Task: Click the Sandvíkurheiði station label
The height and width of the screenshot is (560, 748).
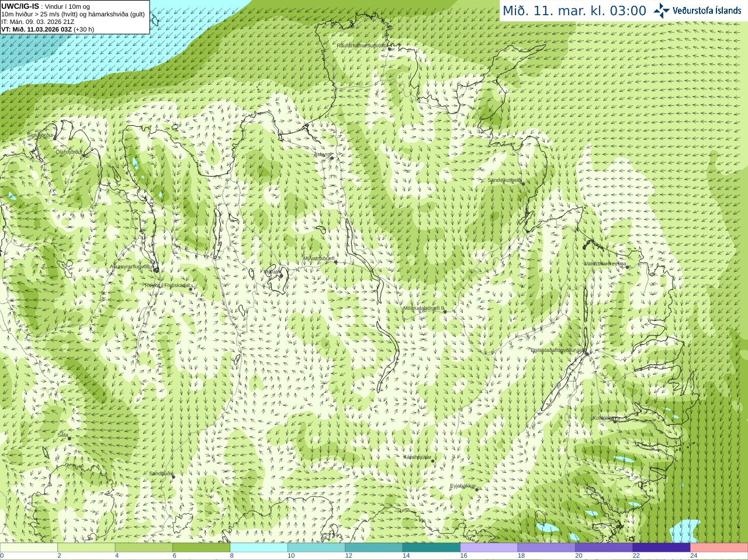Action: [x=505, y=180]
